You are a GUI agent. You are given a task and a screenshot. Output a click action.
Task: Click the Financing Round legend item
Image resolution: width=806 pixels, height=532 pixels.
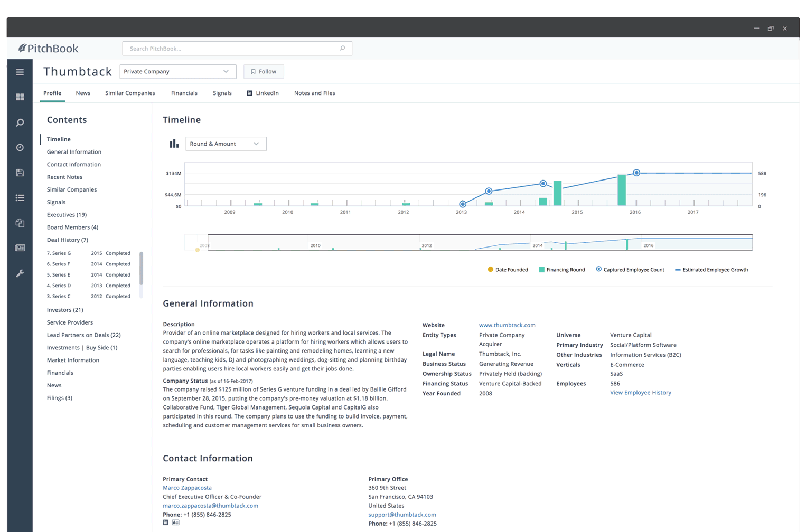(561, 270)
